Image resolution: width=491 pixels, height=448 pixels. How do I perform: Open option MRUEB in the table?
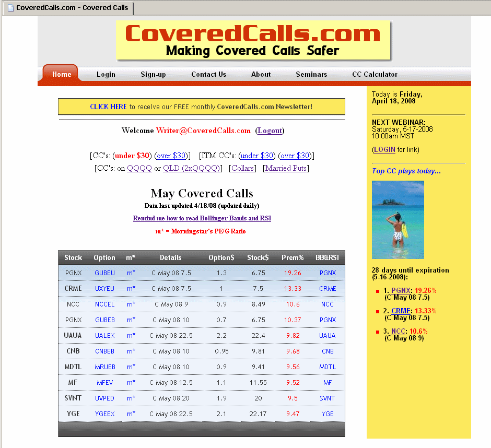[105, 367]
